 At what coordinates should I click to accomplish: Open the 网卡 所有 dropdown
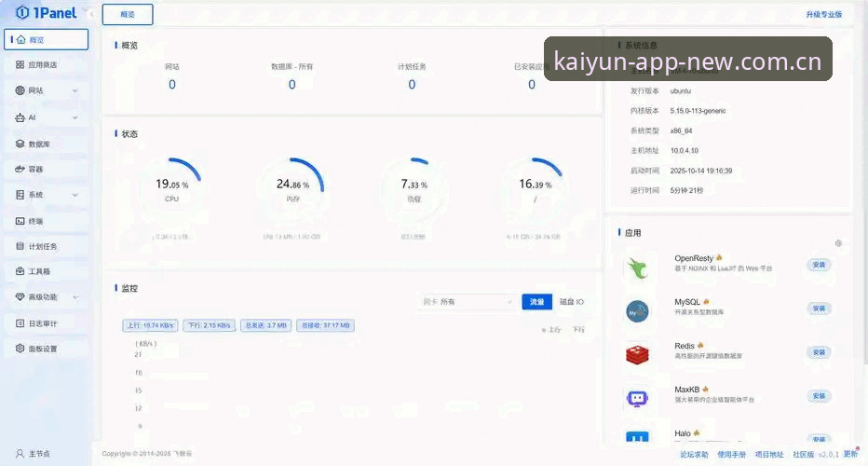[467, 302]
